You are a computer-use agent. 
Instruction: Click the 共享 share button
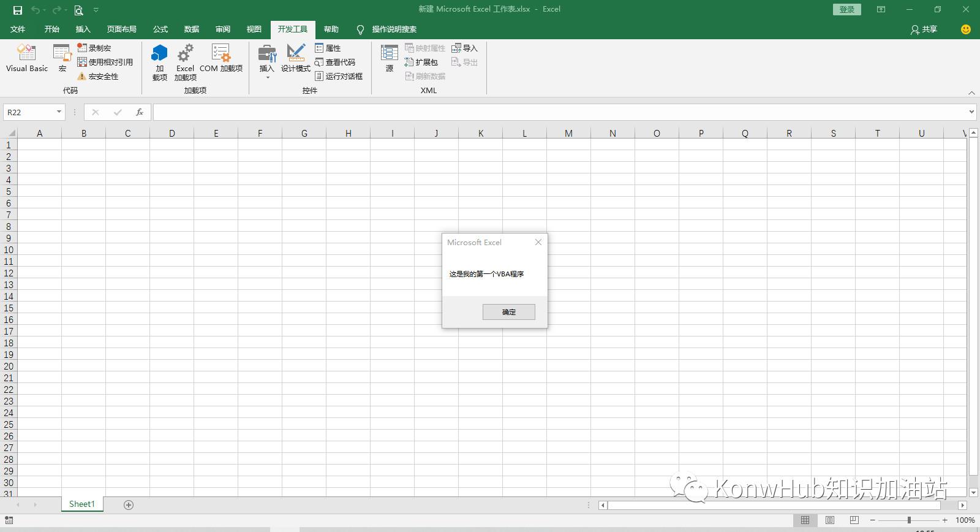pyautogui.click(x=924, y=29)
